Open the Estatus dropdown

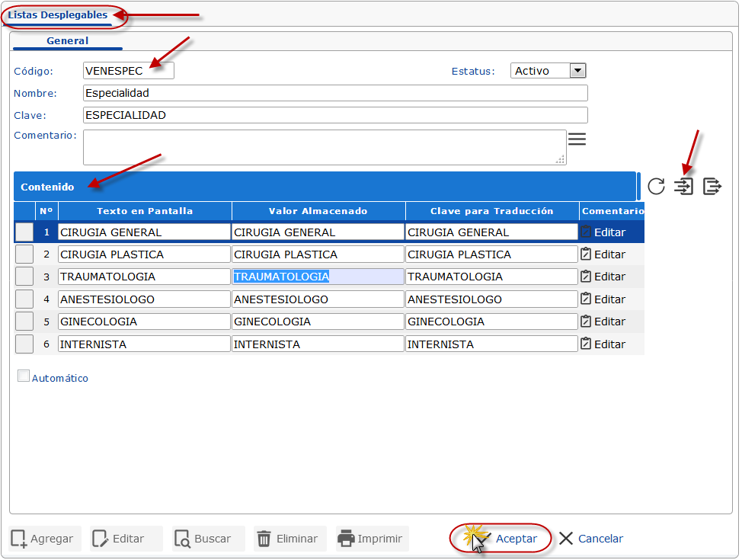[577, 71]
